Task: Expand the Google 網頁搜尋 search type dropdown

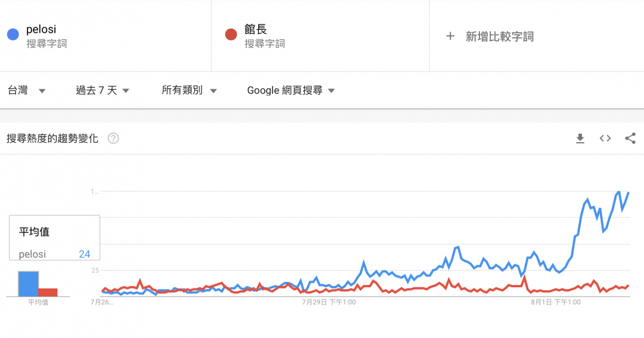Action: pos(291,91)
